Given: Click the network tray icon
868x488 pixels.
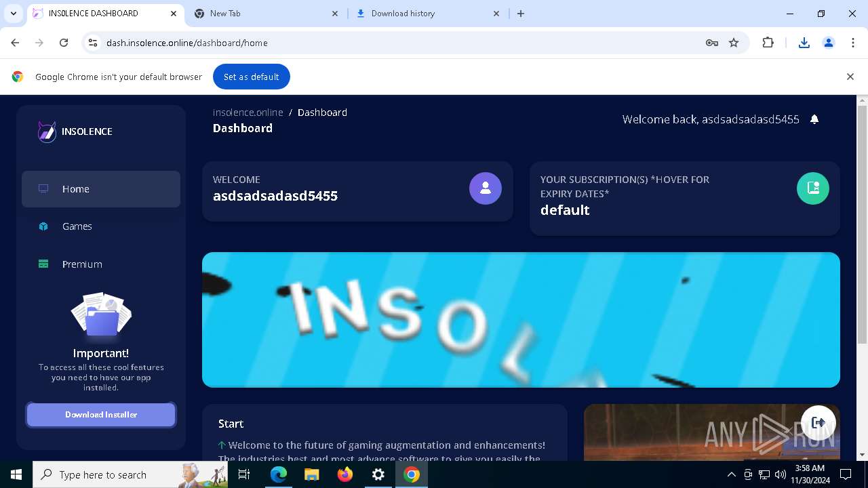Looking at the screenshot, I should [764, 474].
